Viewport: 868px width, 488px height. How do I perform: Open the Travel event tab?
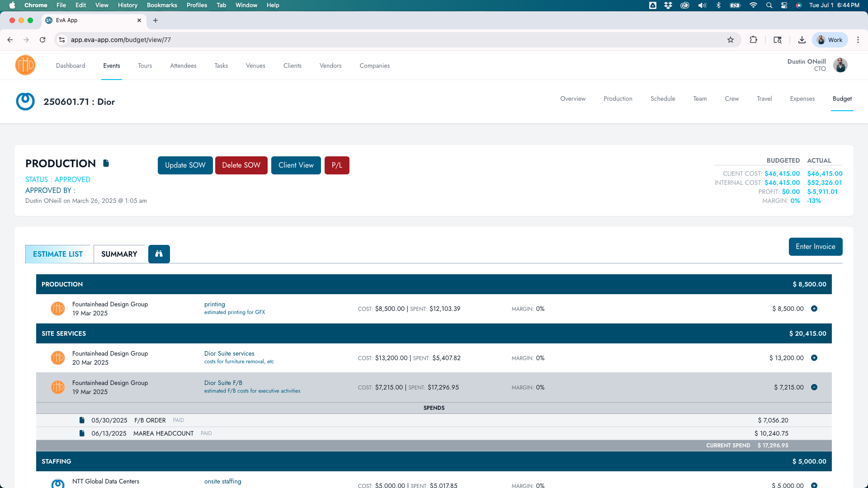tap(764, 99)
